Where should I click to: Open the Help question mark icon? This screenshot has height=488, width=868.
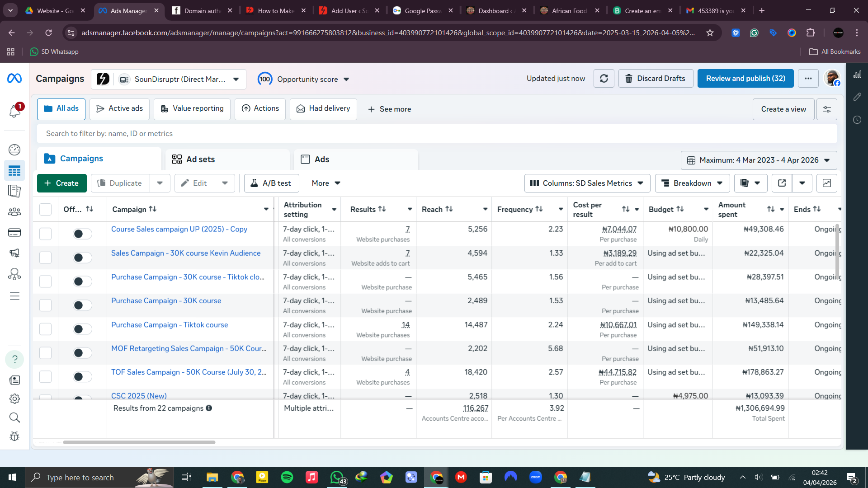[x=14, y=359]
